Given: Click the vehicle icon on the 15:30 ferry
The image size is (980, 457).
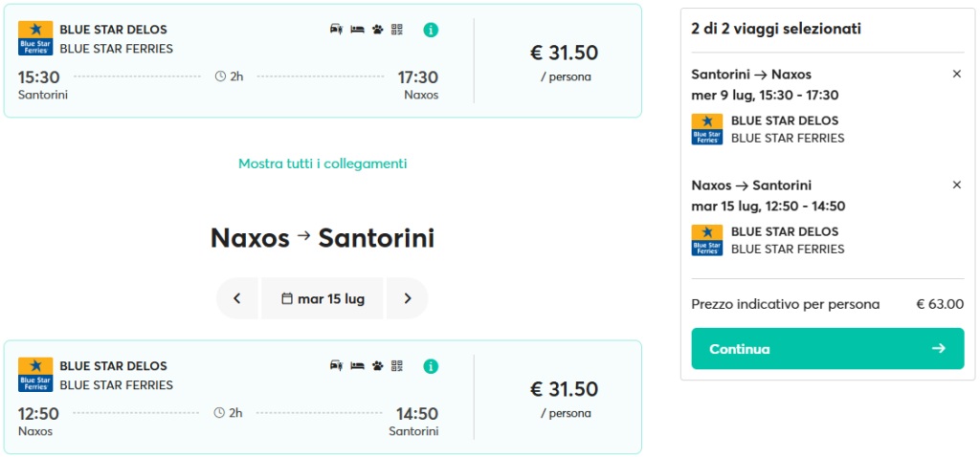Looking at the screenshot, I should pos(337,30).
